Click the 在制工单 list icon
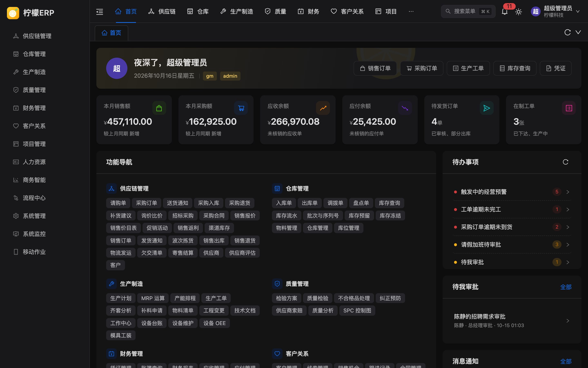This screenshot has height=368, width=588. pyautogui.click(x=569, y=108)
